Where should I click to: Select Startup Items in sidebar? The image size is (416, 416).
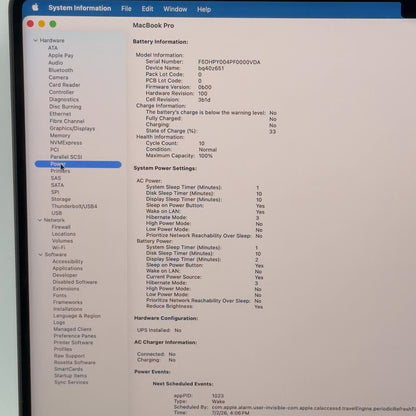pyautogui.click(x=70, y=375)
